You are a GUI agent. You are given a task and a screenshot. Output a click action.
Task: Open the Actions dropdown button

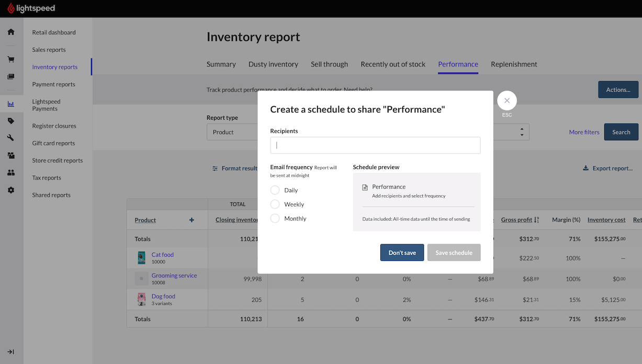point(618,90)
